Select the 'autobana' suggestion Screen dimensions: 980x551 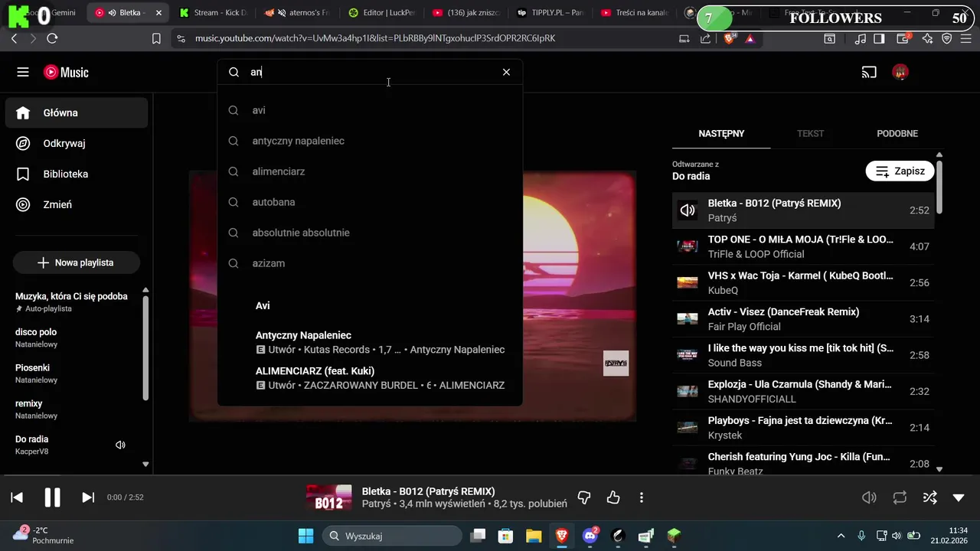point(370,202)
